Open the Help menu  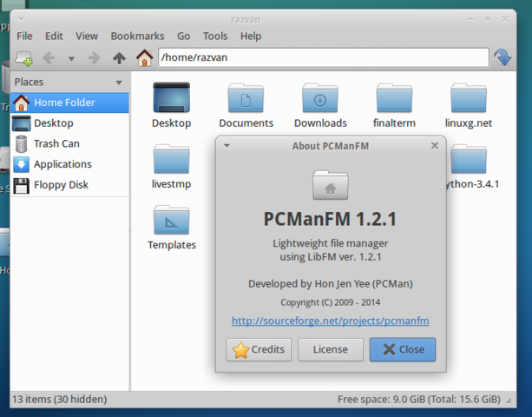click(x=251, y=36)
